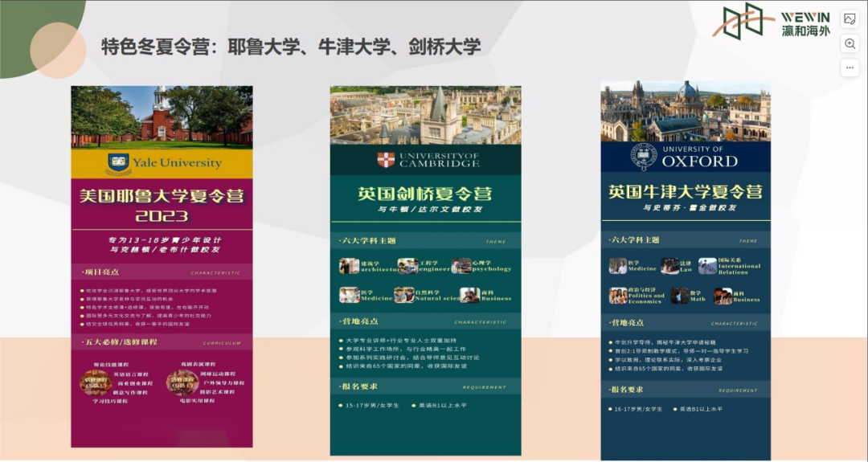Image resolution: width=868 pixels, height=462 pixels.
Task: Click the 必修课程 circular badge on Yale poster
Action: (96, 382)
